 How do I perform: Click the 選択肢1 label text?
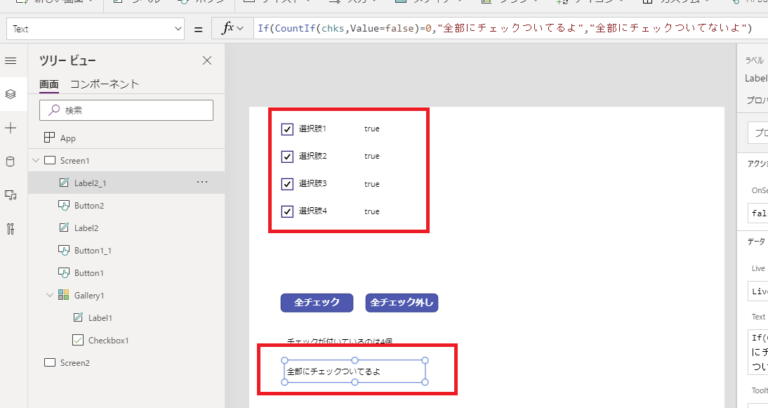(312, 128)
